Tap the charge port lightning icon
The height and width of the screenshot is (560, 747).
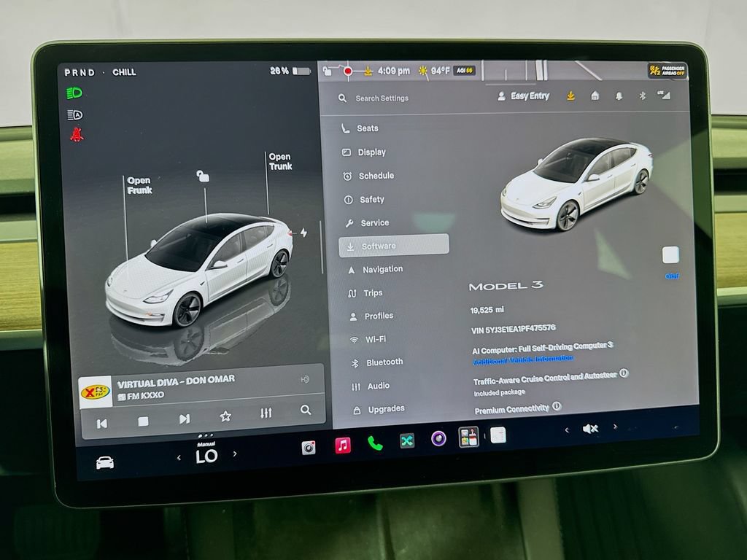tap(303, 233)
